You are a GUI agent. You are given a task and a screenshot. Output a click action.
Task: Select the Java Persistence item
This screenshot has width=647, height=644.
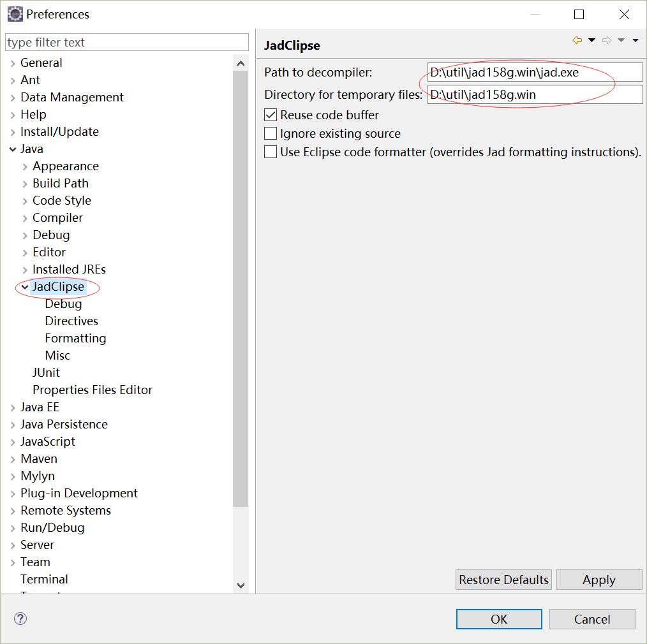click(64, 425)
